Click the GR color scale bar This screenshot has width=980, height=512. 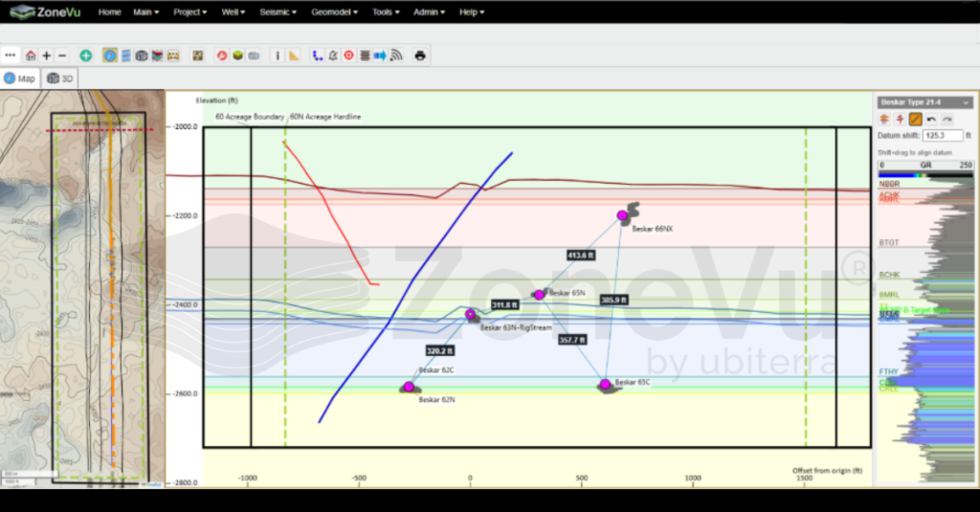point(925,175)
